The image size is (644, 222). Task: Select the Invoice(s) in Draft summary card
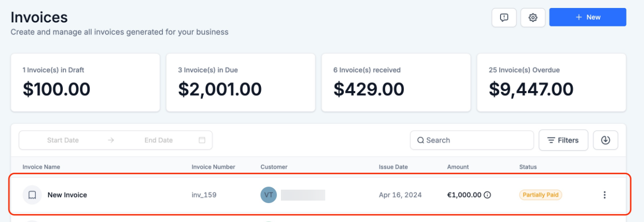pyautogui.click(x=85, y=83)
